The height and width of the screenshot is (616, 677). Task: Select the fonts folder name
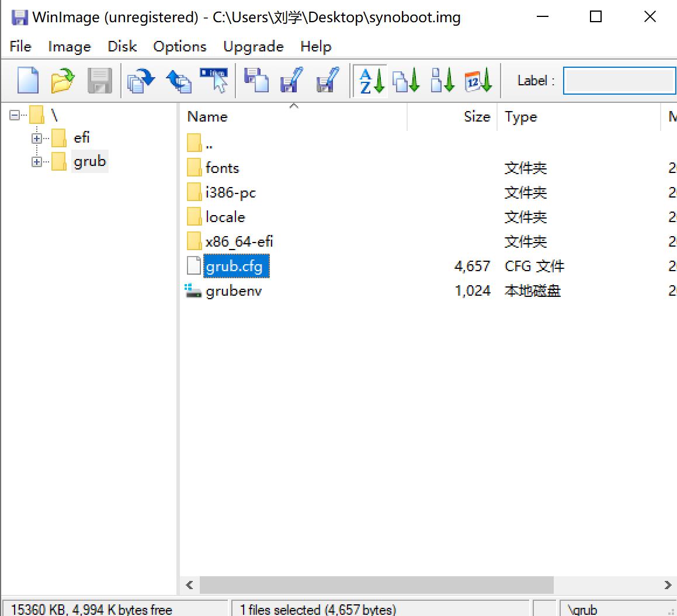coord(222,168)
